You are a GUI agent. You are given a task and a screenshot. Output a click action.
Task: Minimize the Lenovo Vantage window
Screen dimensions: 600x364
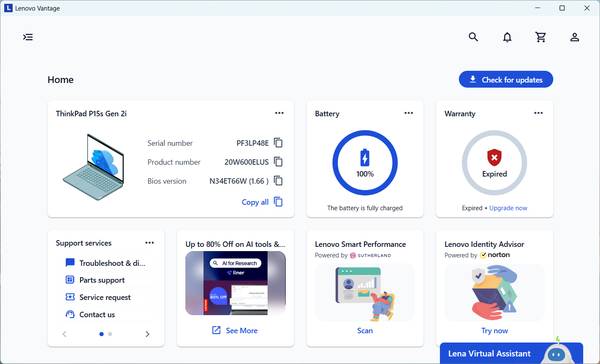click(x=538, y=8)
